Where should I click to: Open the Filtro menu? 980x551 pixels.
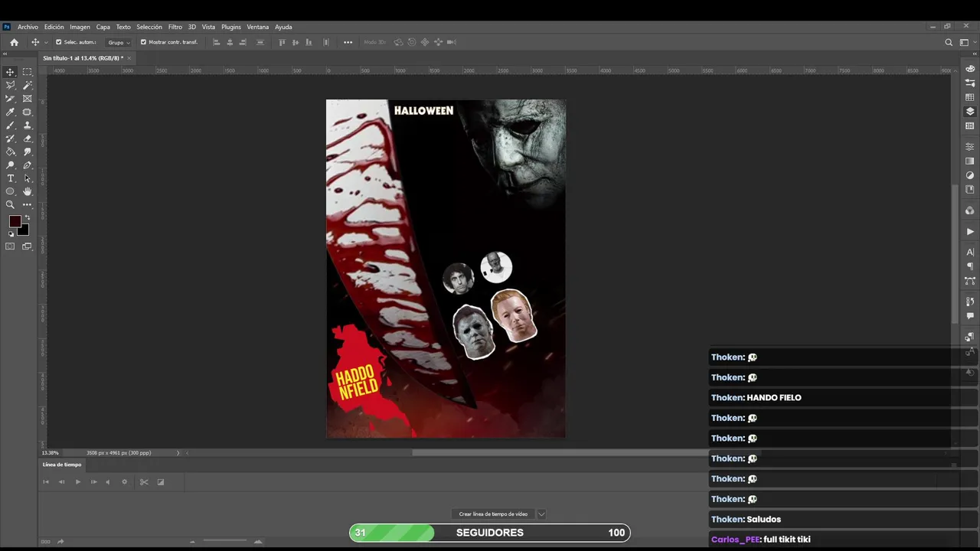(175, 27)
